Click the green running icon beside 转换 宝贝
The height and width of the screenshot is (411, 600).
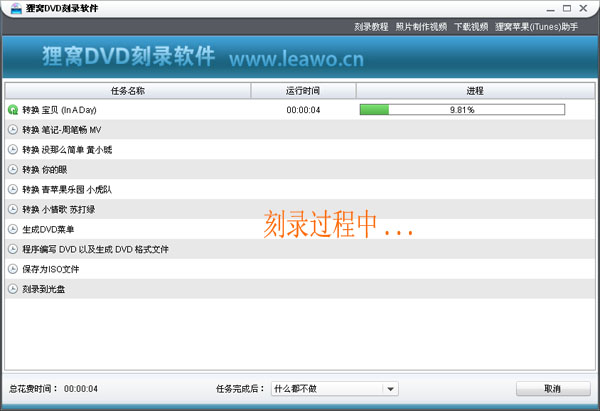pyautogui.click(x=13, y=110)
